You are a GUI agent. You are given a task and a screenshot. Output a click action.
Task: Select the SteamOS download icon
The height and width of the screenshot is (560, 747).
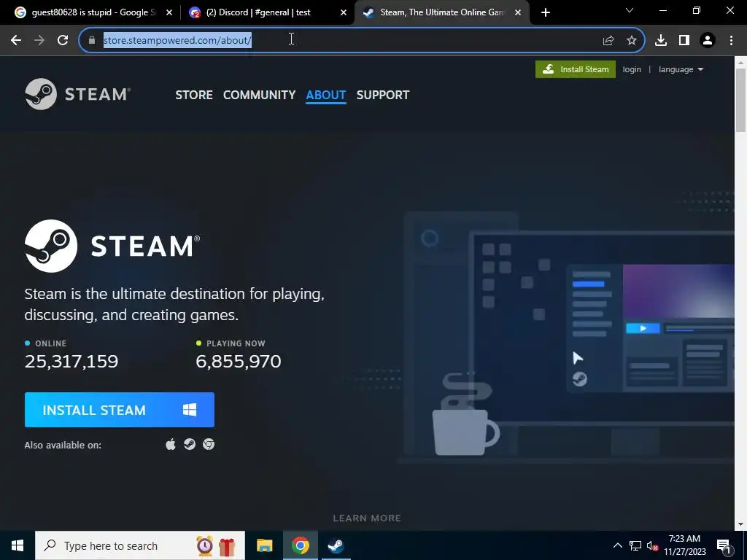(190, 444)
